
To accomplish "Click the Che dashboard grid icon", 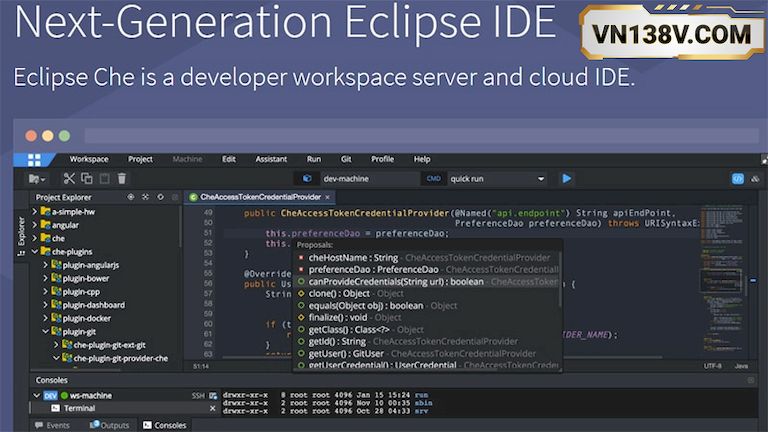I will (34, 160).
